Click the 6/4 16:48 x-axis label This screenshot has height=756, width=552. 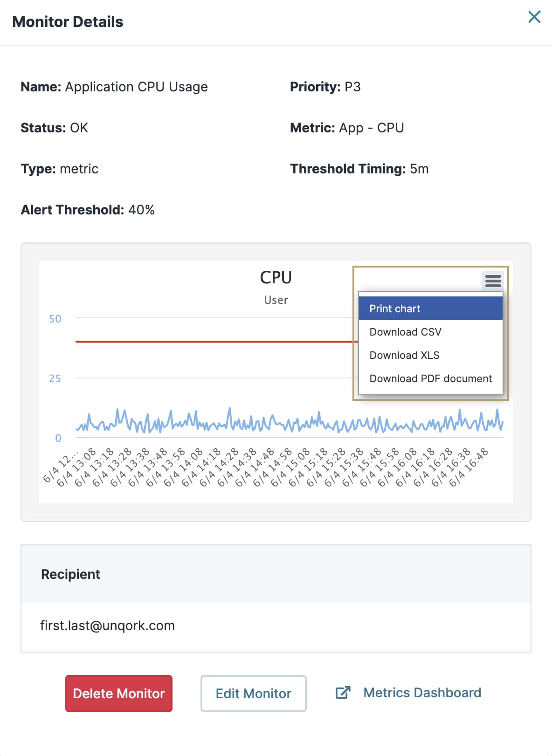tap(469, 467)
